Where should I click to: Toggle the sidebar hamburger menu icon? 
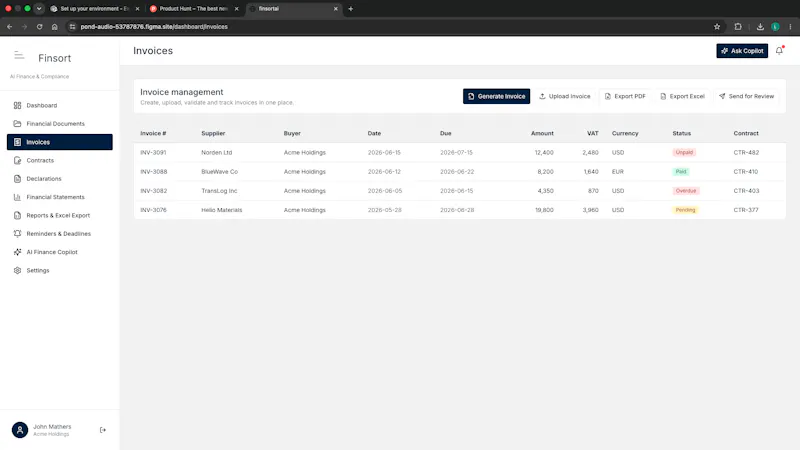19,55
